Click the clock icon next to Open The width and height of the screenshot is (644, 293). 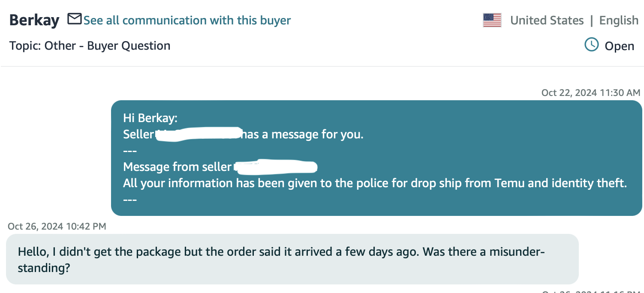[592, 45]
